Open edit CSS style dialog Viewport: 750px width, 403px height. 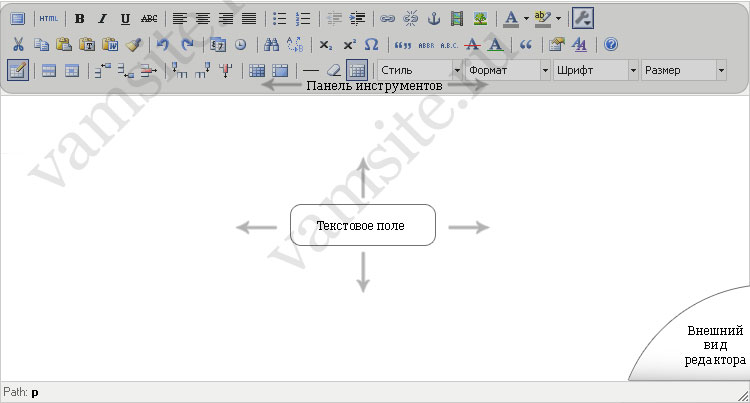click(579, 44)
